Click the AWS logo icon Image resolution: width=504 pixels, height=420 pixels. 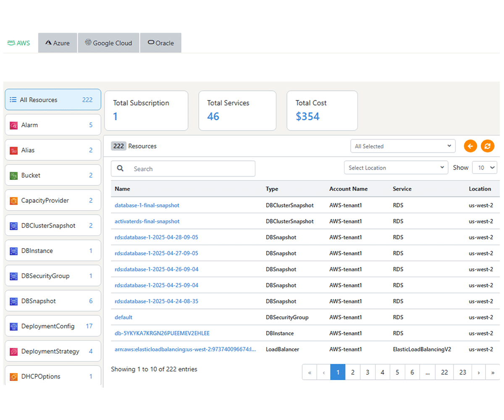(x=10, y=42)
